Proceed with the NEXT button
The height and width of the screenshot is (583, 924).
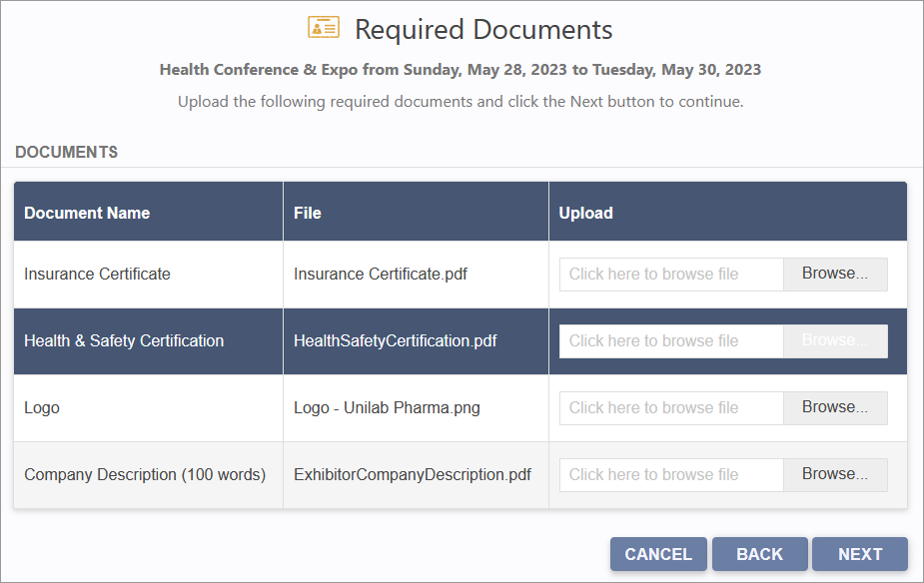click(860, 554)
